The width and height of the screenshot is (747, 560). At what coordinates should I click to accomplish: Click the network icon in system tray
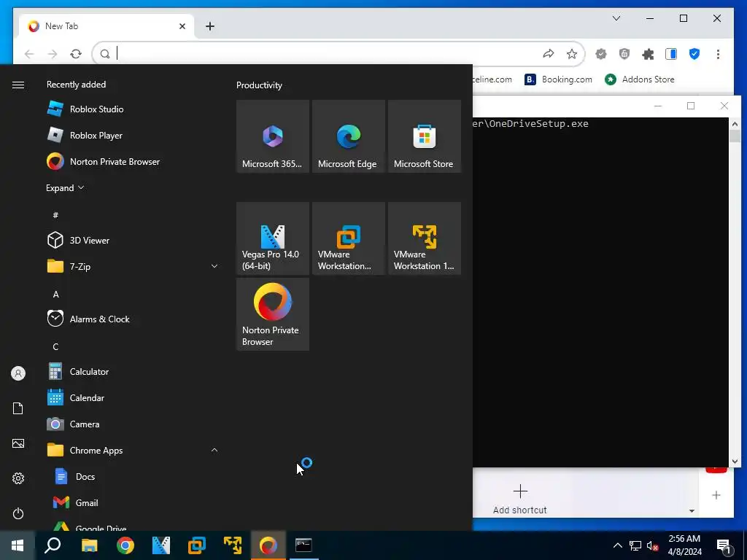click(x=635, y=545)
